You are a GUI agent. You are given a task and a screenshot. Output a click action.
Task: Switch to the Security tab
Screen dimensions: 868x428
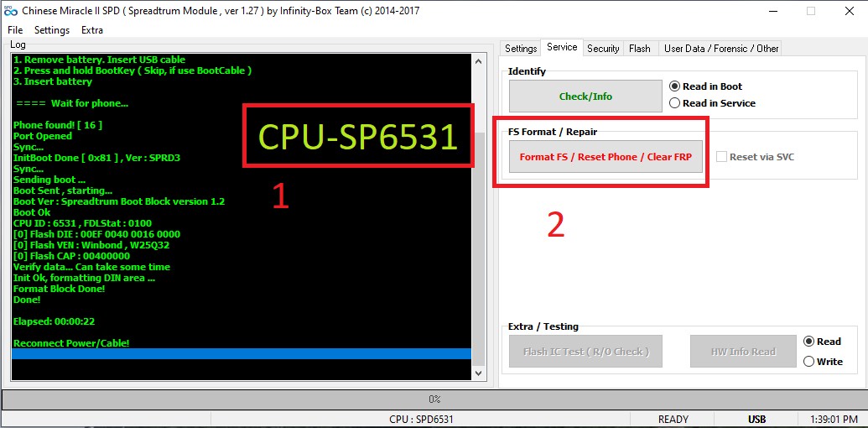[603, 49]
